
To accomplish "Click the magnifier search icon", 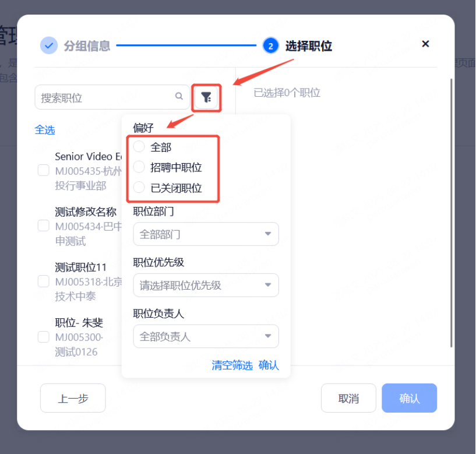I will click(x=179, y=97).
